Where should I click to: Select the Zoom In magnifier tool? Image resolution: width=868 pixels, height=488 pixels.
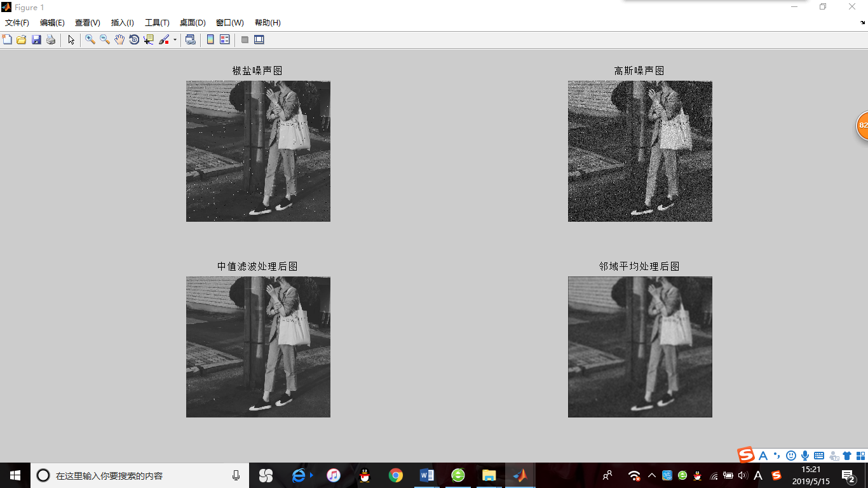[x=90, y=39]
